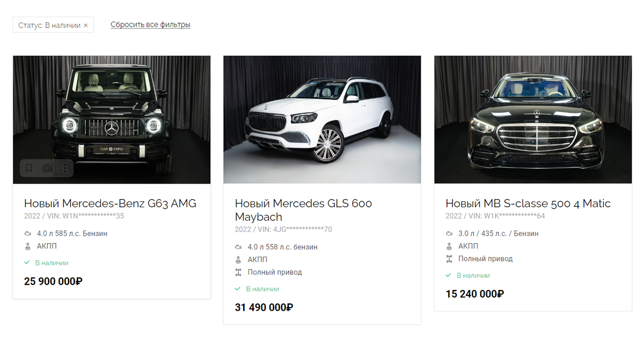Screen dimensions: 644x356
Task: Open the "Новый Mercedes GLS 600 Maybach" listing
Action: (x=304, y=210)
